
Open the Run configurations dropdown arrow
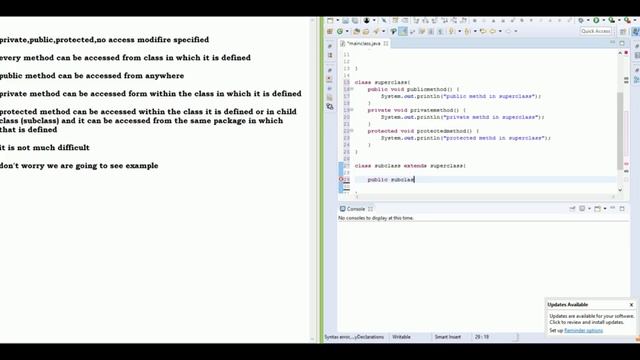pos(604,20)
